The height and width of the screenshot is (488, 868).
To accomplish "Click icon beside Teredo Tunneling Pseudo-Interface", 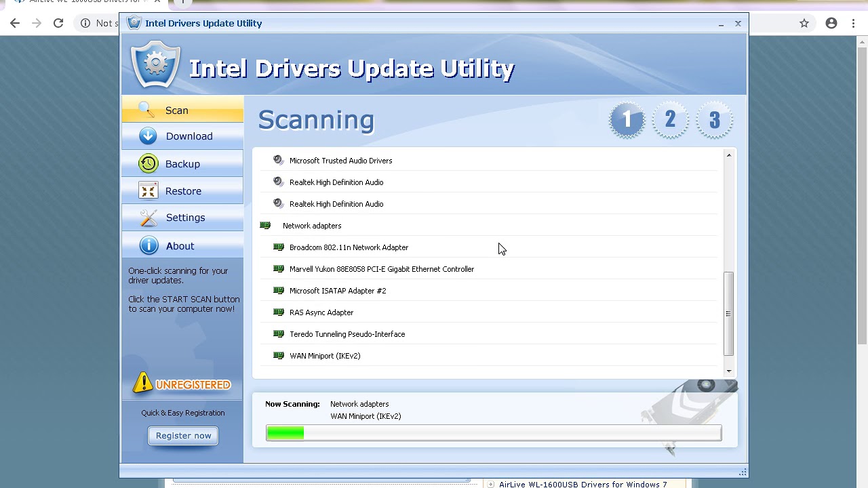I will (278, 334).
